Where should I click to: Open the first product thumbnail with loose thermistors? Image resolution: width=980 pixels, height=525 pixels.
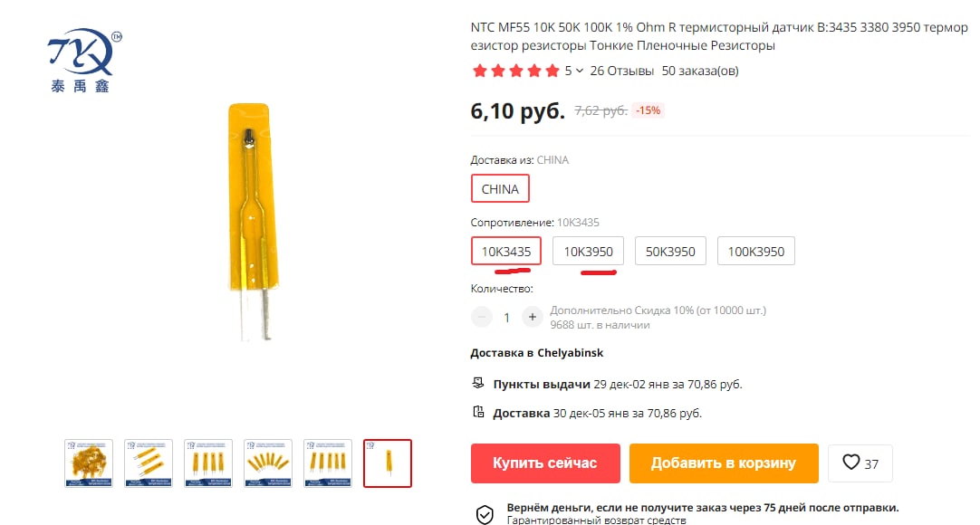89,463
